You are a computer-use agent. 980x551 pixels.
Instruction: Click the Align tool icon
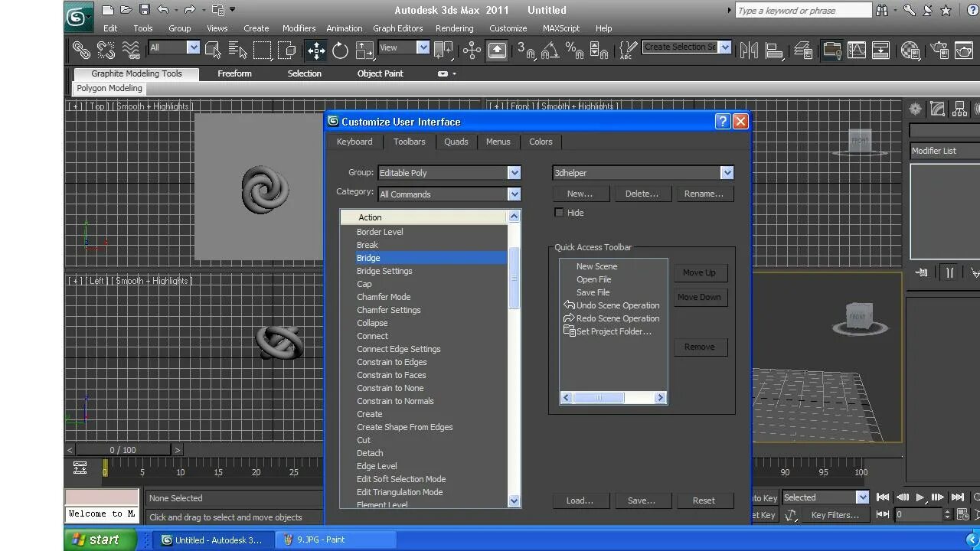coord(774,51)
